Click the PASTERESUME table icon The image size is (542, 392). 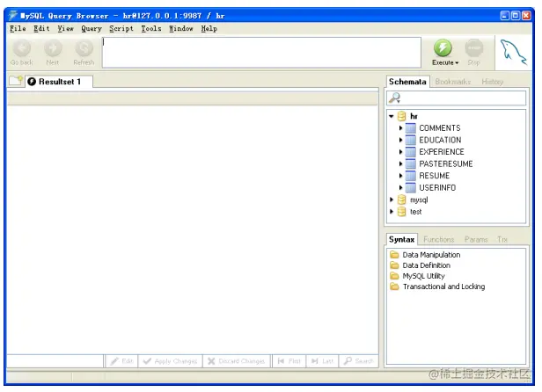pos(410,163)
